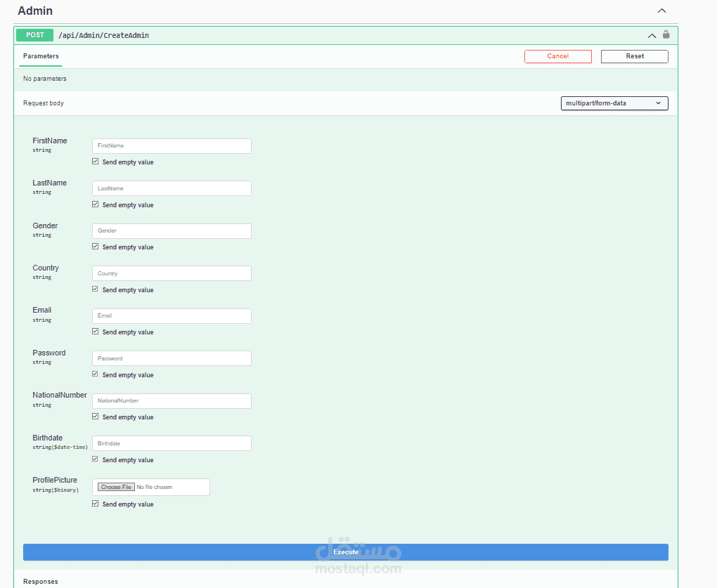Screen dimensions: 717x588
Task: Click the 'No file chosen' text
Action: [x=155, y=487]
